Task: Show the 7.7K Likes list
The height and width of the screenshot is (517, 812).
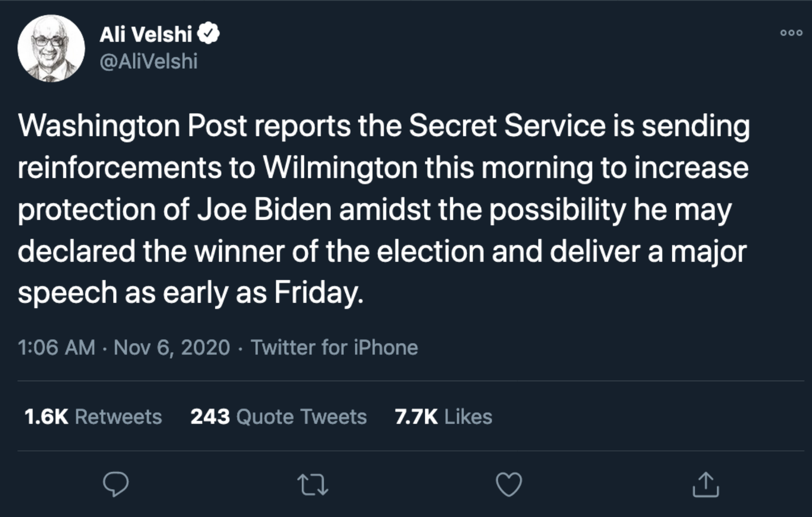Action: (443, 417)
